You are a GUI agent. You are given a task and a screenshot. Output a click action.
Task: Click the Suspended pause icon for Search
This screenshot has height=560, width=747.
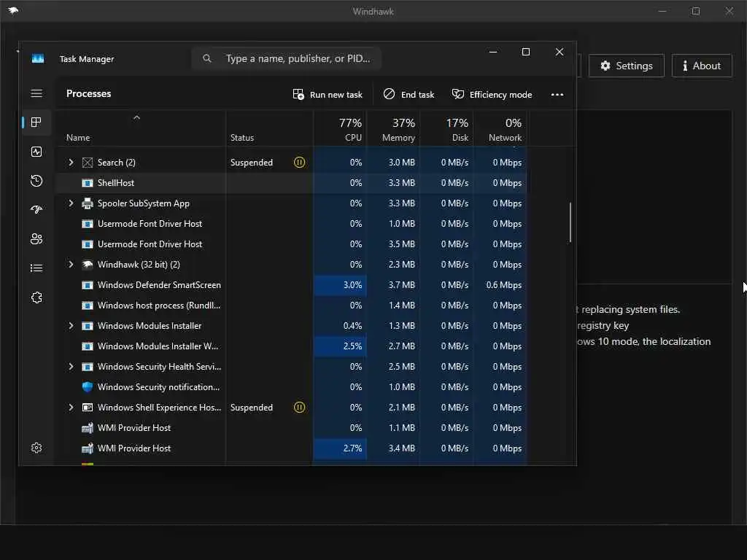(299, 163)
